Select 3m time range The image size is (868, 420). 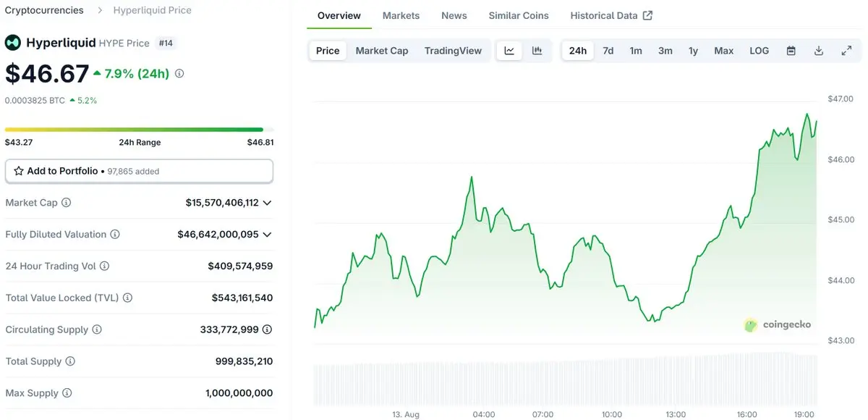665,51
